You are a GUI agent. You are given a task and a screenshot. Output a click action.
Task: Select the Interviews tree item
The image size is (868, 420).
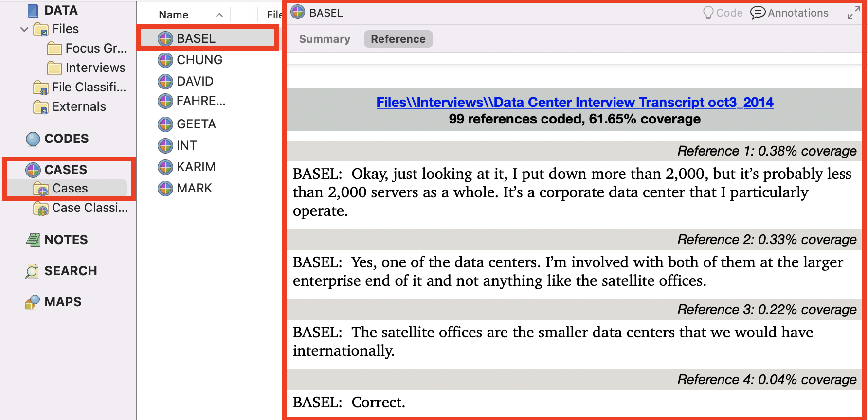click(95, 68)
